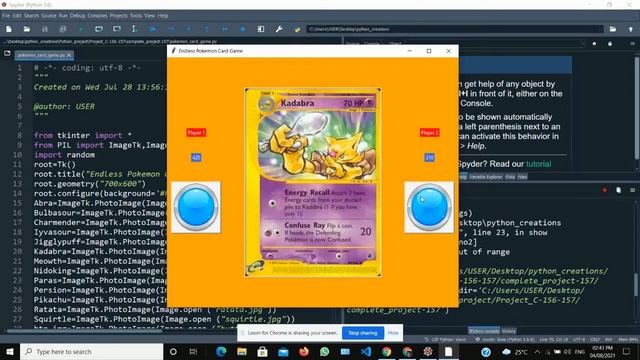The image size is (640, 360).
Task: Click the conda environment status entry
Action: coord(504,340)
